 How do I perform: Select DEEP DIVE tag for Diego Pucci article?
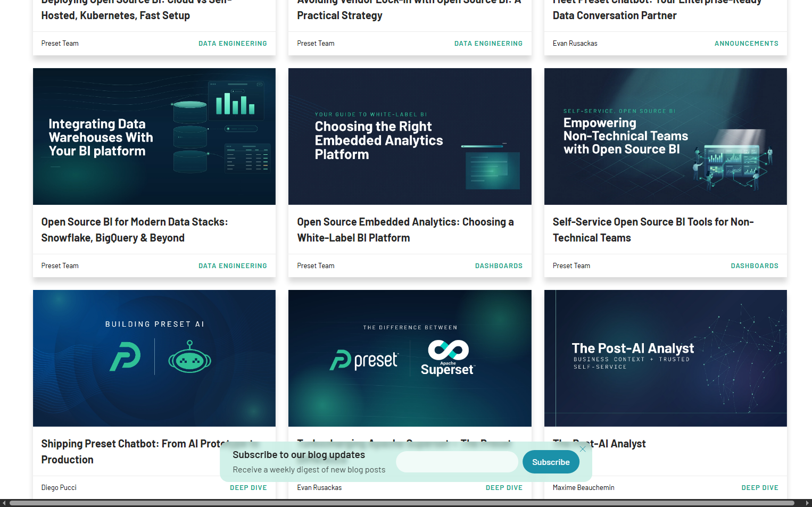tap(248, 488)
